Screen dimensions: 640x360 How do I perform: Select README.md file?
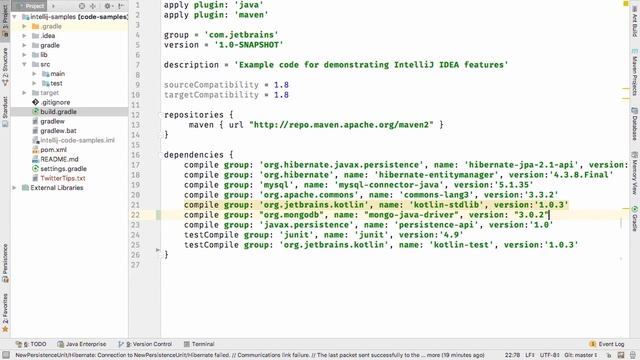[55, 159]
